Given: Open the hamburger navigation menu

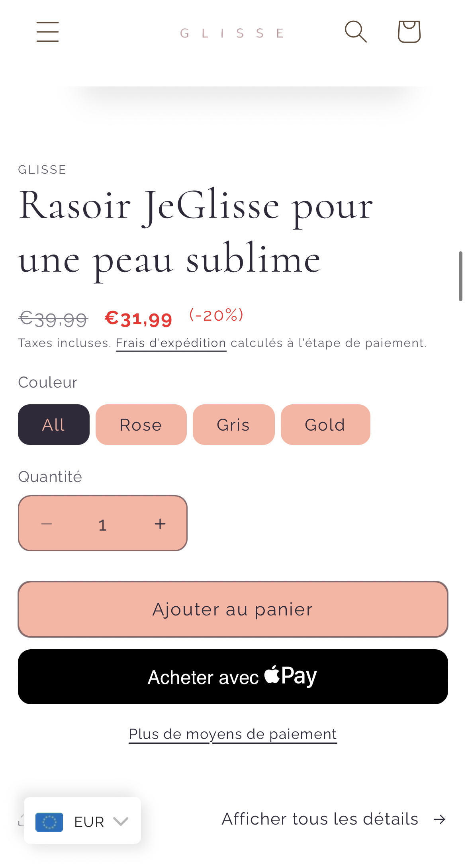Looking at the screenshot, I should (47, 32).
